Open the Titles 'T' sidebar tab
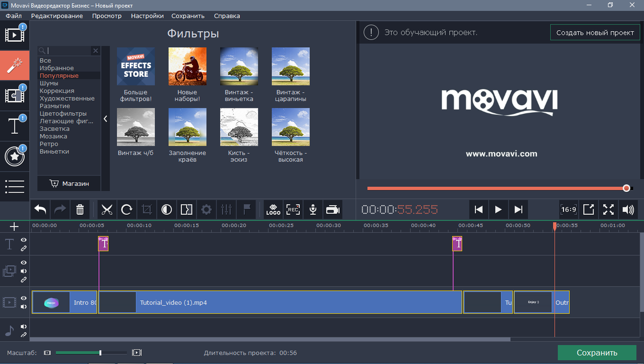644x364 pixels. 14,126
